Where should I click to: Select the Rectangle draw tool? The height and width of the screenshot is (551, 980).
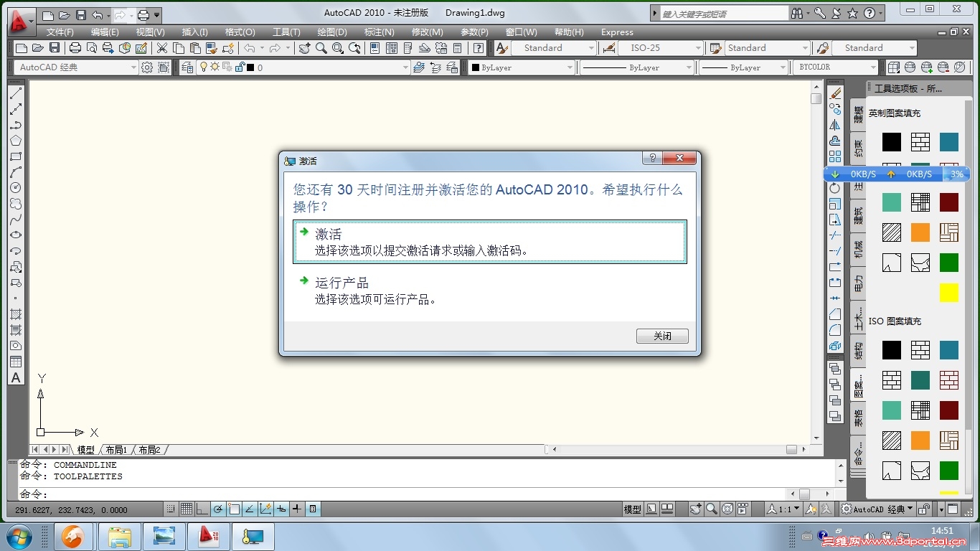coord(16,156)
